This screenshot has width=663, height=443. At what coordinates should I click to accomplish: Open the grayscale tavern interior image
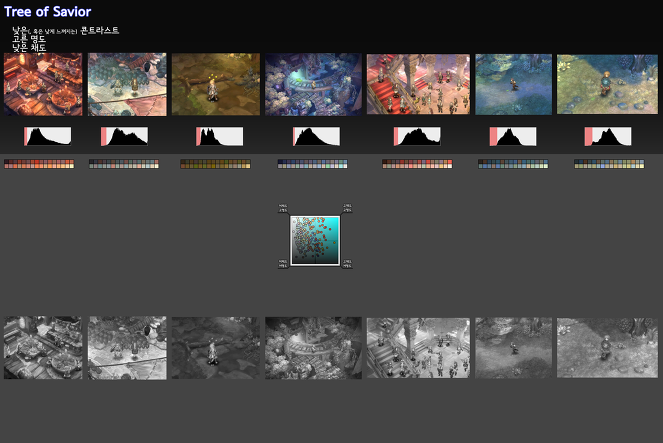point(43,347)
